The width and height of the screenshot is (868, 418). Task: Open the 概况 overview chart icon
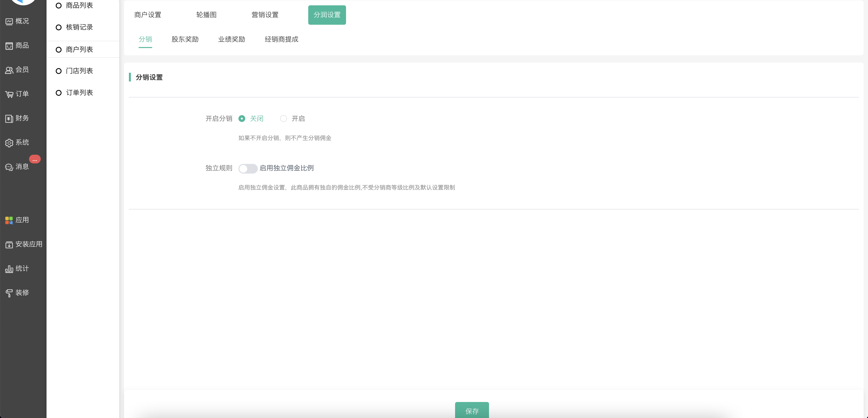9,22
